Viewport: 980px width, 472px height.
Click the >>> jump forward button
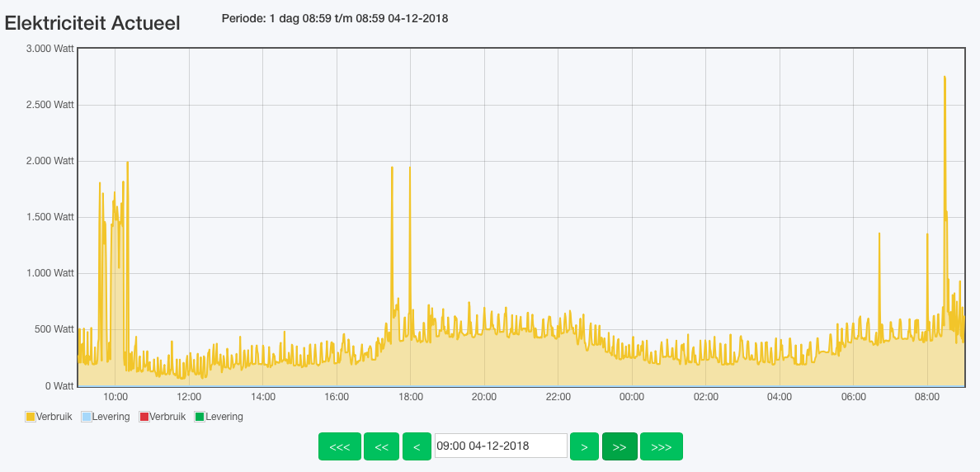tap(662, 446)
